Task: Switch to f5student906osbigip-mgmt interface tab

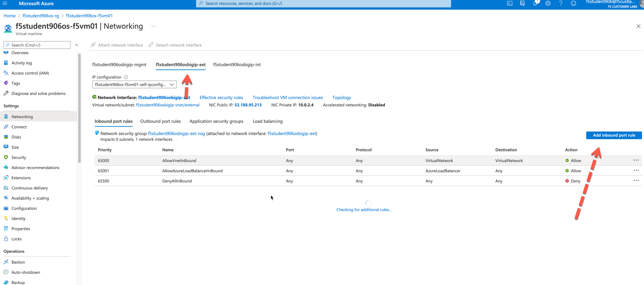Action: click(119, 65)
